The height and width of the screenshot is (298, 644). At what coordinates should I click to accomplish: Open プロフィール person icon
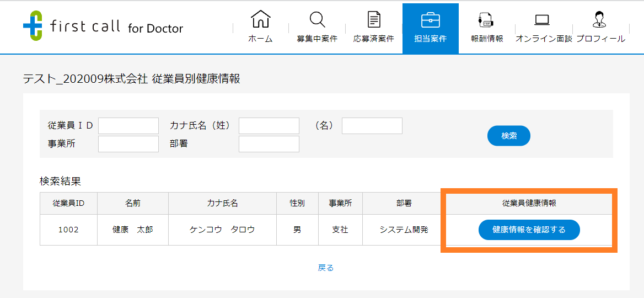[x=600, y=19]
